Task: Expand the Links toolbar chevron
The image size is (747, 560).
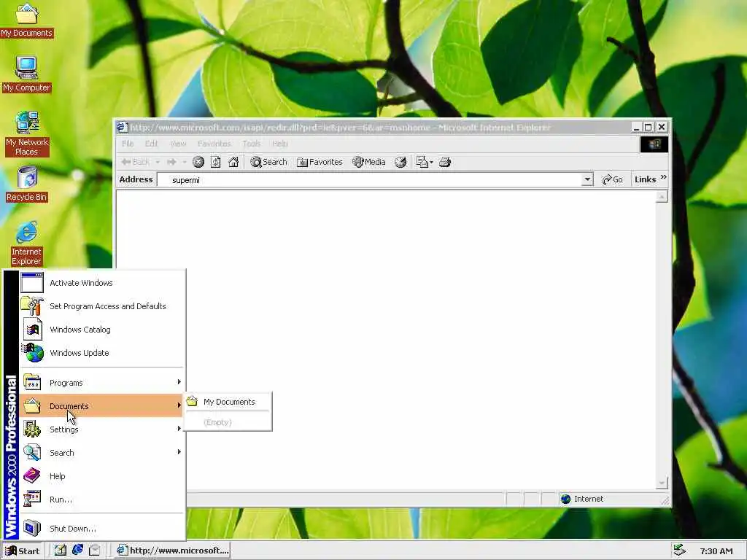Action: point(664,177)
